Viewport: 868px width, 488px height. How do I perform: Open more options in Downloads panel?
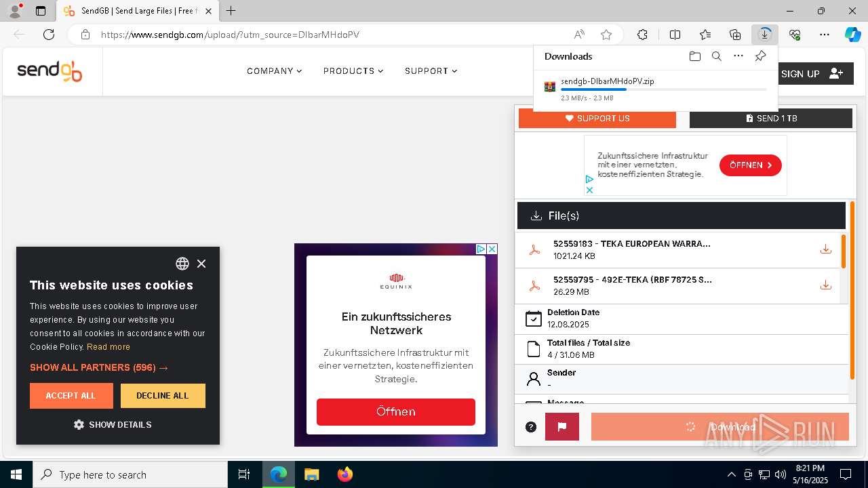point(738,56)
